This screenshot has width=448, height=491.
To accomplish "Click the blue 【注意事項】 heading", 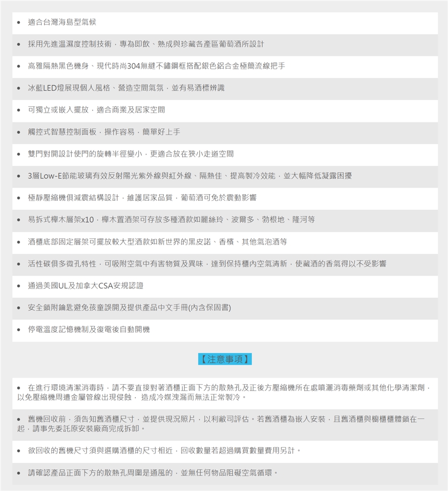I will pyautogui.click(x=225, y=359).
